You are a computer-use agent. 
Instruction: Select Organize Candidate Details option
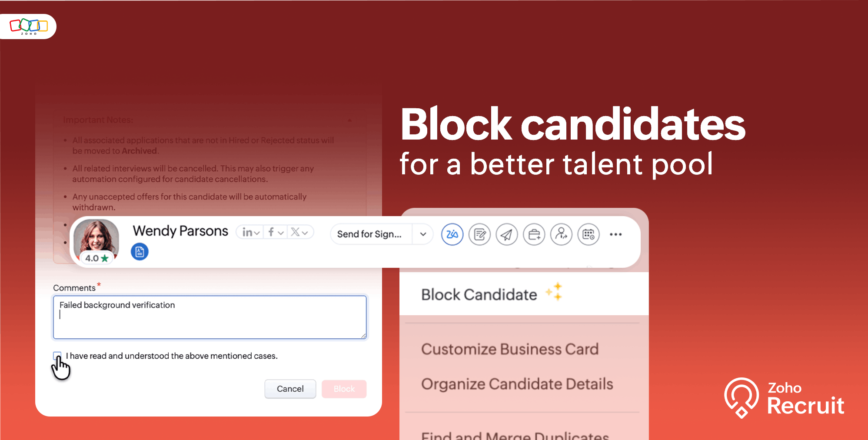pyautogui.click(x=517, y=384)
